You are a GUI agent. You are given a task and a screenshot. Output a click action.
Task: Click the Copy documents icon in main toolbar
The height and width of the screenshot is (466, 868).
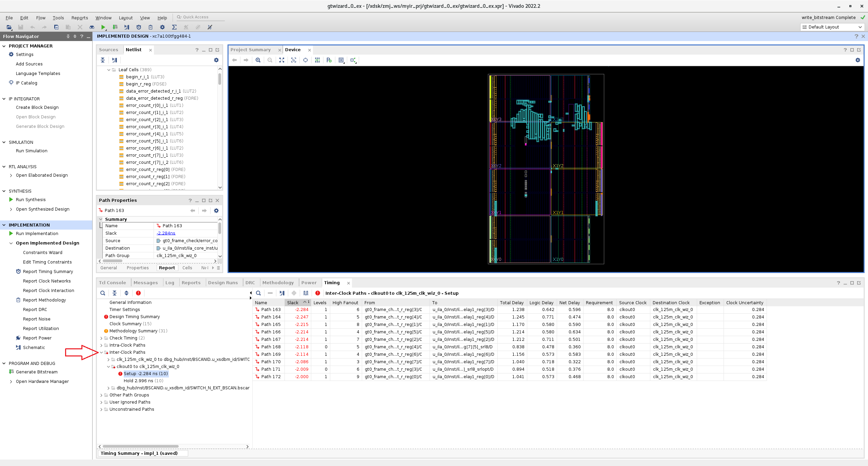[x=56, y=27]
